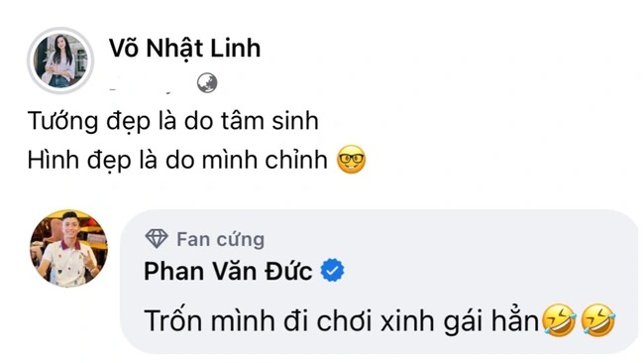Click the word 'Trốn' in the comment
This screenshot has height=363, width=644.
point(174,320)
